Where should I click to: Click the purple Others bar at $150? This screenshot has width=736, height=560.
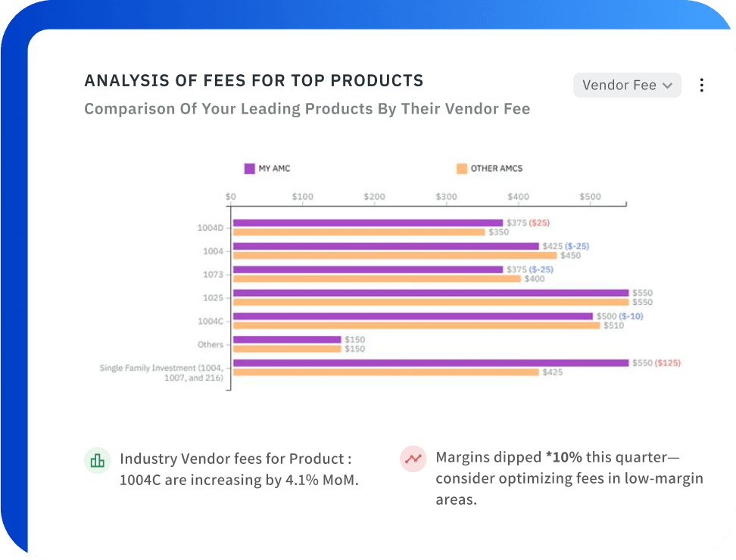pyautogui.click(x=287, y=340)
